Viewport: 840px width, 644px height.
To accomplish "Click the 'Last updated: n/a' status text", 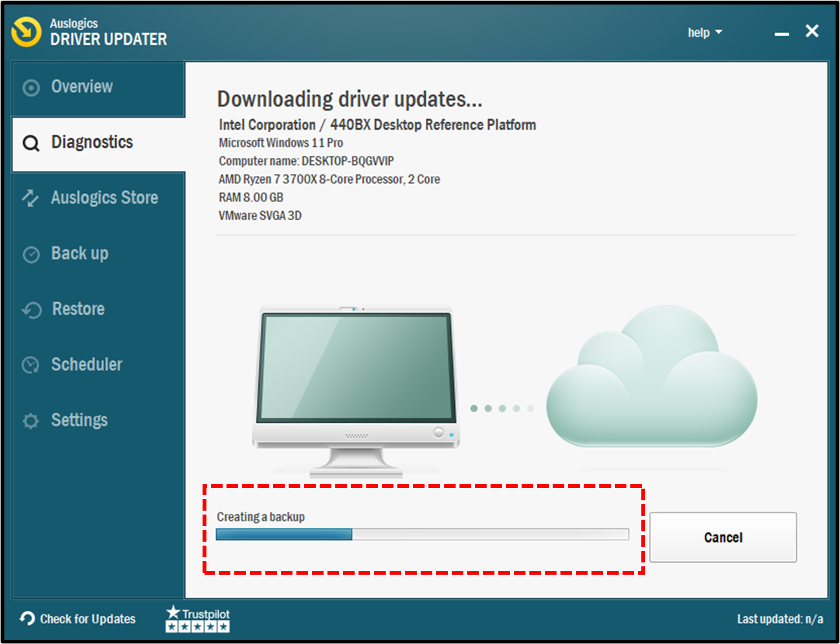I will [780, 619].
